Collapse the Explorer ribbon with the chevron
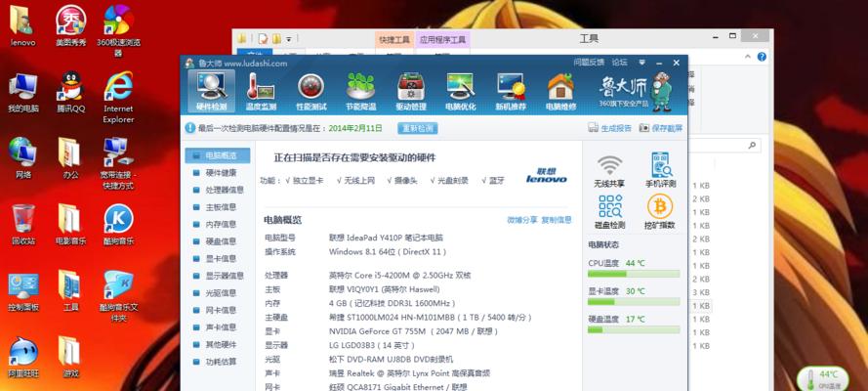 [x=749, y=57]
